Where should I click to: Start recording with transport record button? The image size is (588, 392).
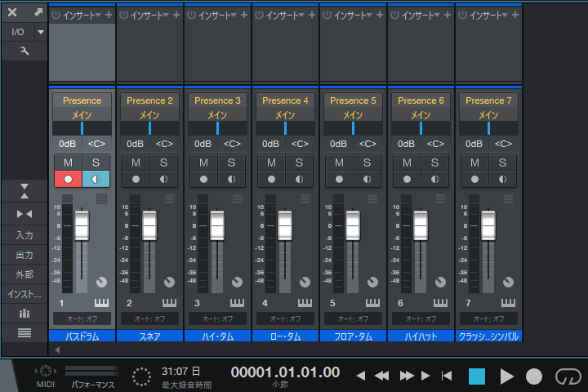pyautogui.click(x=534, y=376)
